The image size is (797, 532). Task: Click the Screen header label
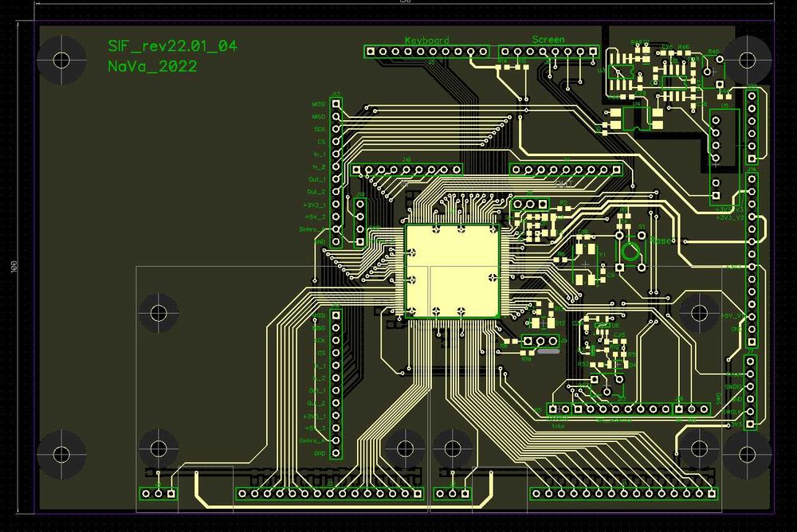pos(548,39)
